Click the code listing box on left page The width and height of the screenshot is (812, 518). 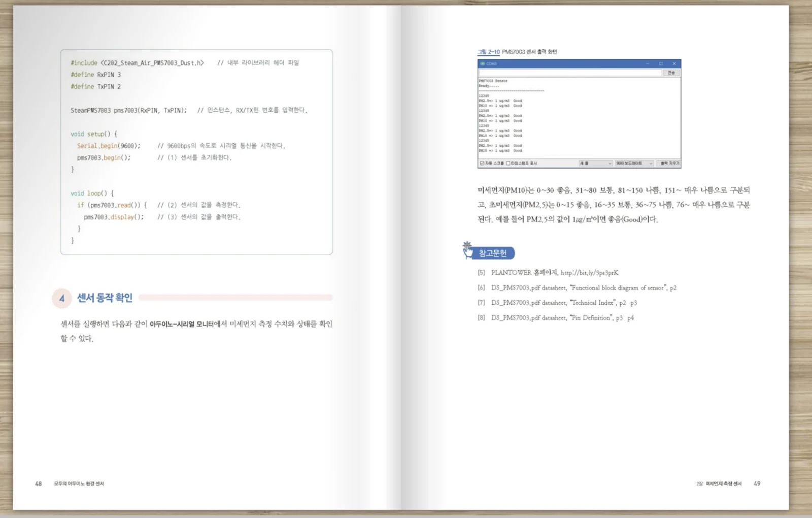click(x=196, y=152)
